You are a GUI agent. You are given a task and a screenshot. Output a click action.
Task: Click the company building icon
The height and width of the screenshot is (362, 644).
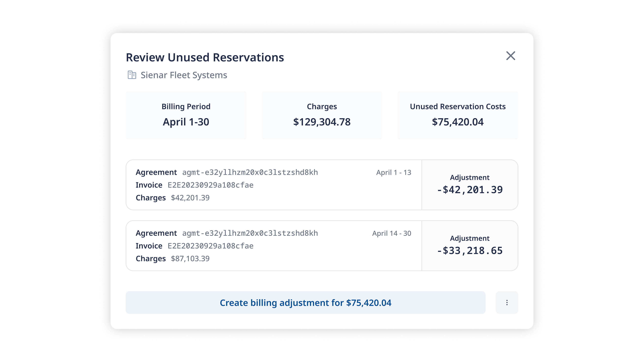click(x=132, y=75)
